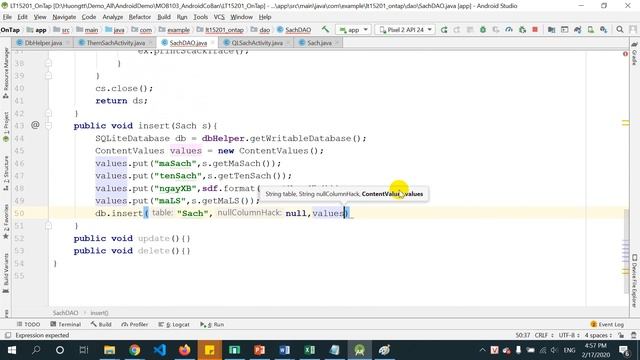The image size is (640, 360).
Task: Open the Profiler tool window
Action: coord(135,324)
